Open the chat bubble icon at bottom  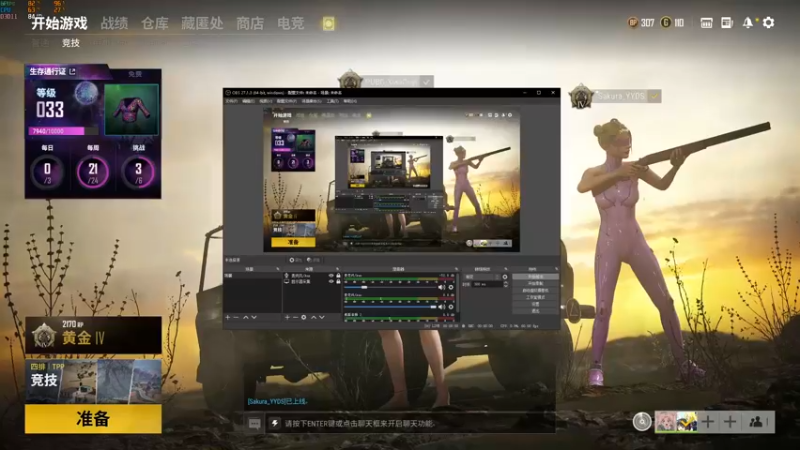(254, 423)
